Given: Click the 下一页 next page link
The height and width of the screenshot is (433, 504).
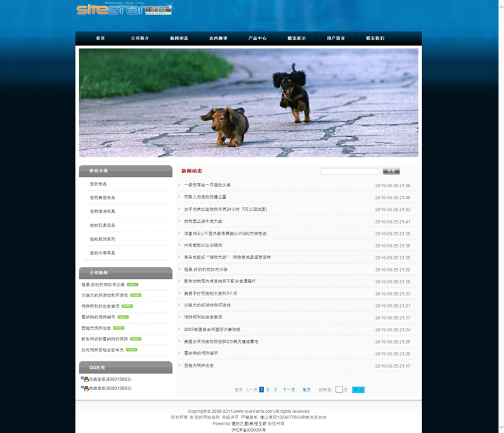Looking at the screenshot, I should (289, 390).
